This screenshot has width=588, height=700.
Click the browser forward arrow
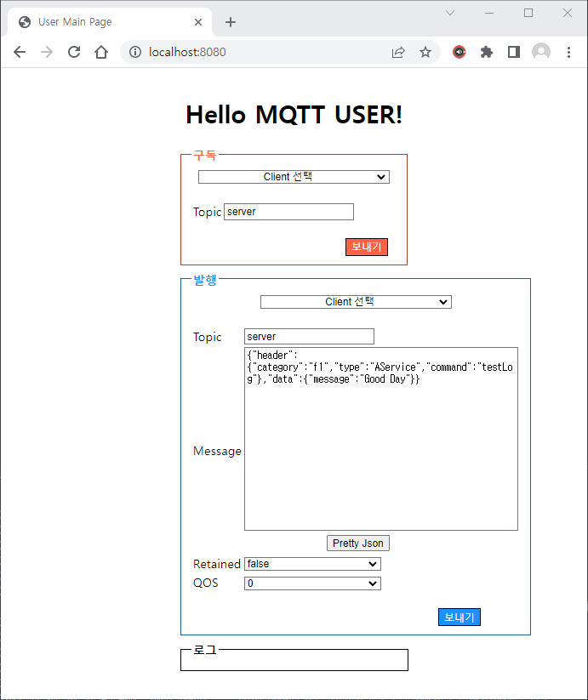47,52
